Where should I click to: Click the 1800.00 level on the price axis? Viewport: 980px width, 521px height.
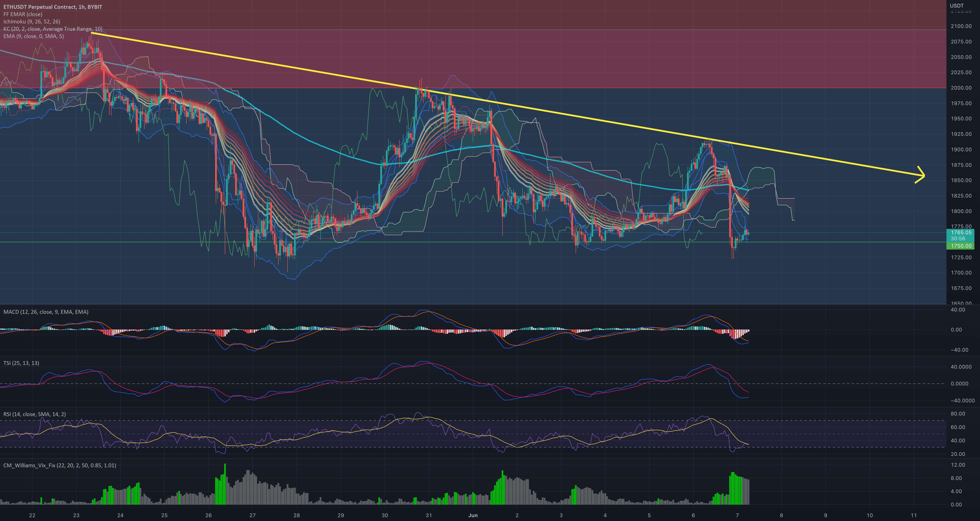tap(961, 211)
